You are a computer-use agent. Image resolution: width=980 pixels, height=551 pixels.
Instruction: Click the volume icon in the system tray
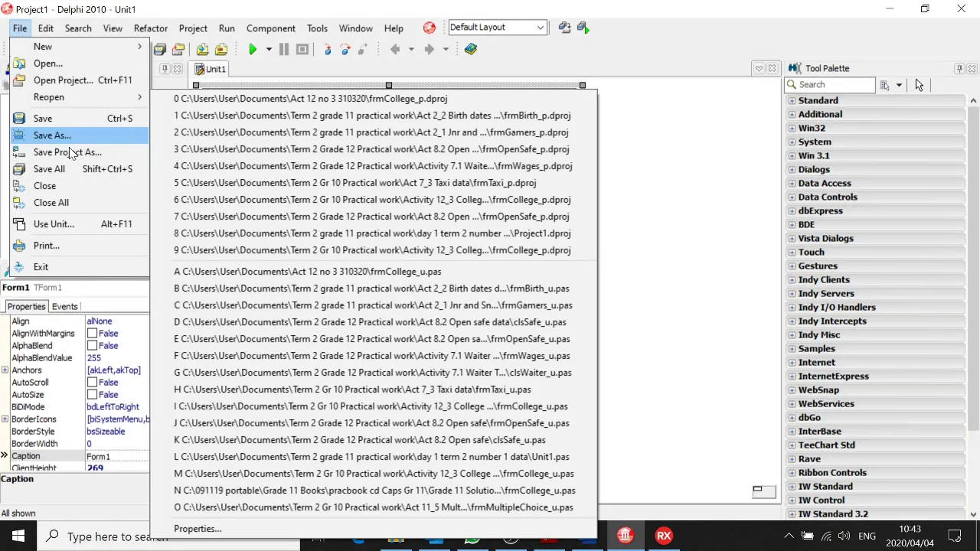pyautogui.click(x=844, y=536)
